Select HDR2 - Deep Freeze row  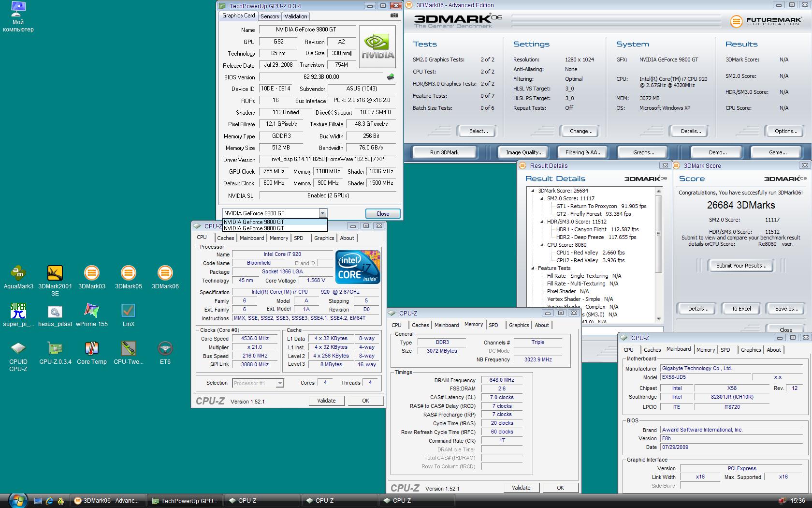[596, 237]
